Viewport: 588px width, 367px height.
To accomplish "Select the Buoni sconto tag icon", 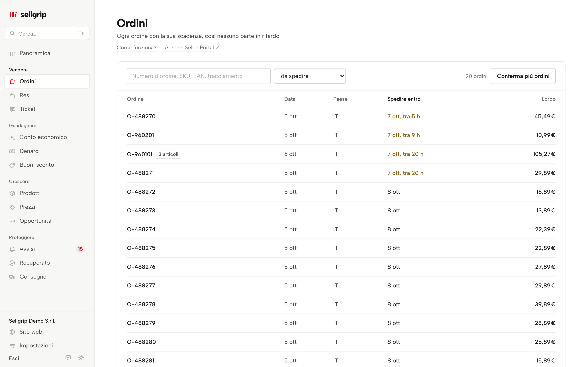I will (x=12, y=165).
